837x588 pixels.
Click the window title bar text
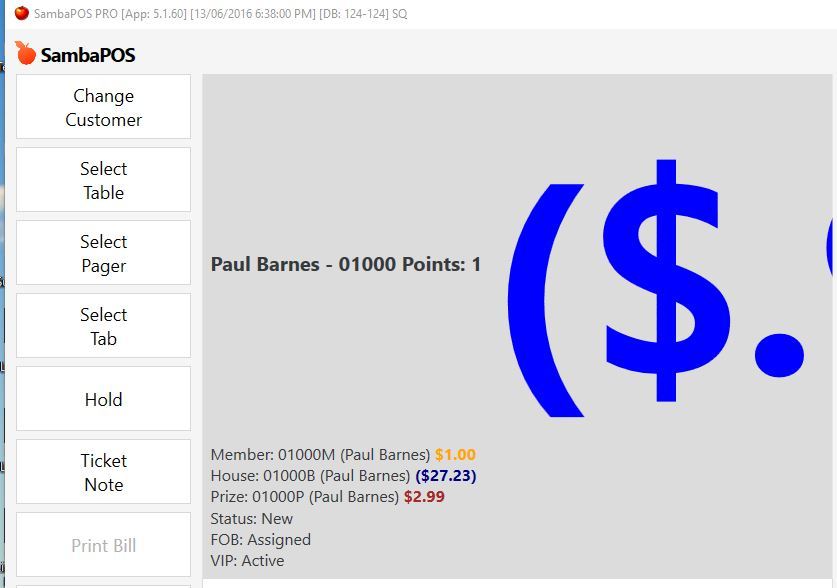(x=220, y=14)
